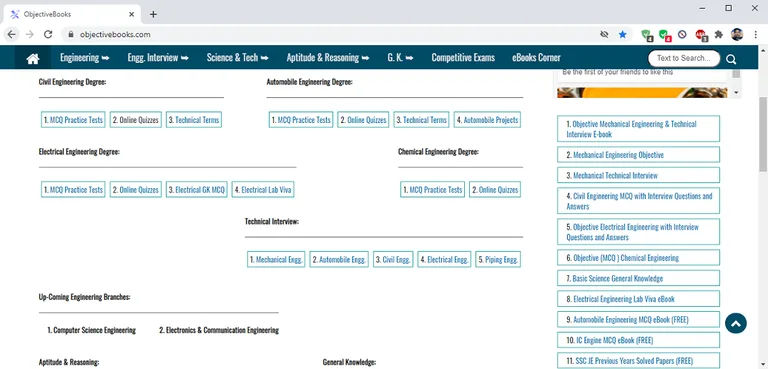Open the Chrome profile avatar
Viewport: 768px width, 369px height.
point(737,34)
